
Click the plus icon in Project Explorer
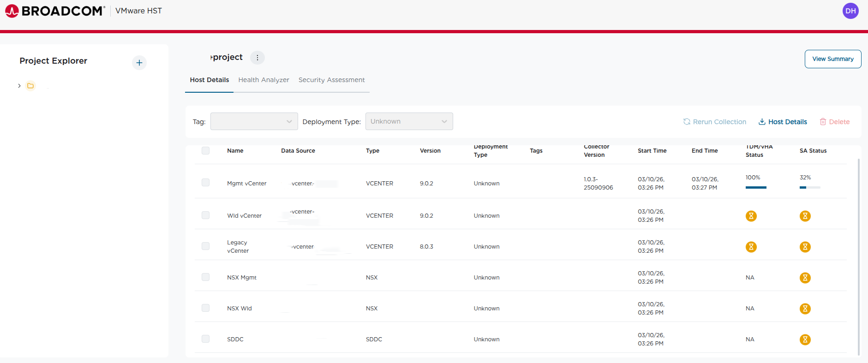(x=139, y=63)
